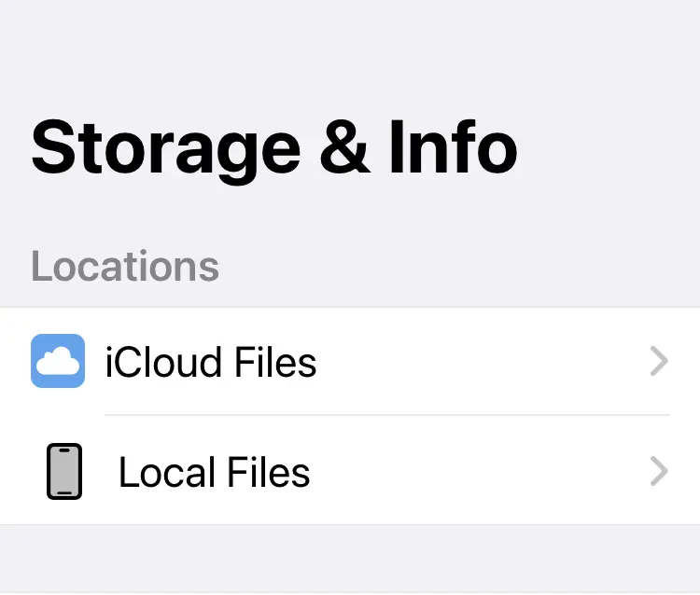Click the divider between iCloud and Local Files
700x595 pixels.
(x=386, y=415)
